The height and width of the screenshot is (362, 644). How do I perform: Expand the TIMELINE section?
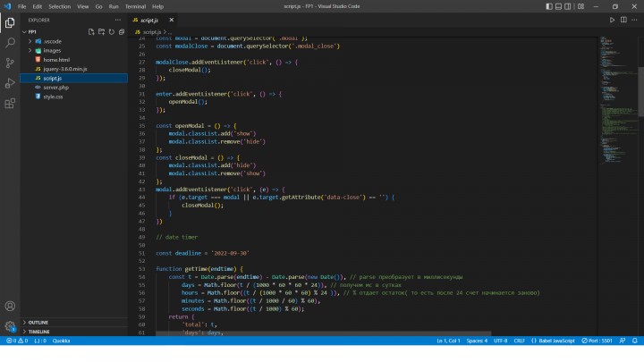24,332
